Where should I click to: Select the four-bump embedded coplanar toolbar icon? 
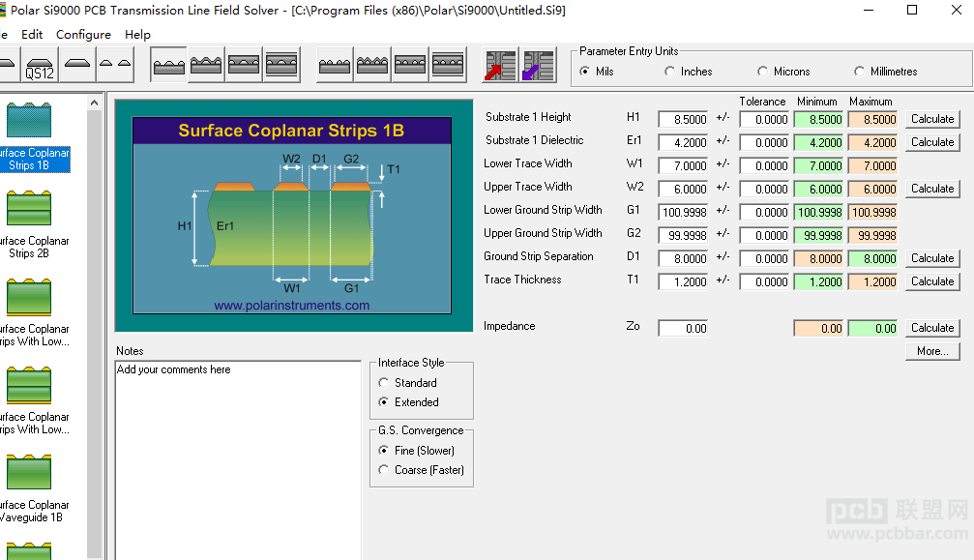[410, 65]
